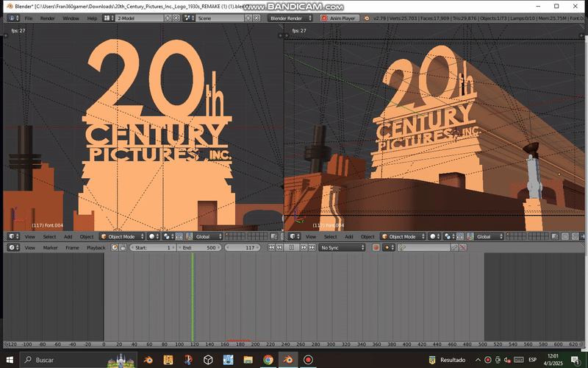Open the File menu
Viewport: 588px width, 368px height.
(x=29, y=18)
